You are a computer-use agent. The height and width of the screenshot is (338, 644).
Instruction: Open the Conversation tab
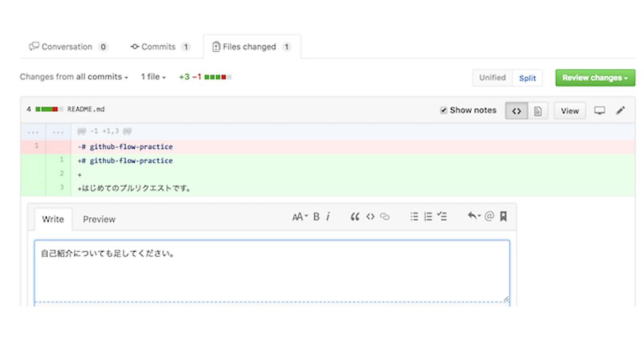[x=68, y=47]
